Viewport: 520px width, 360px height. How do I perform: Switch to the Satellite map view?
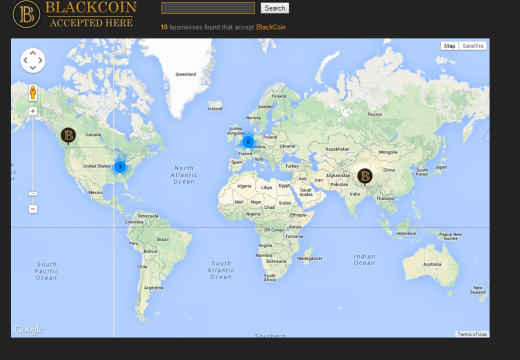(473, 46)
